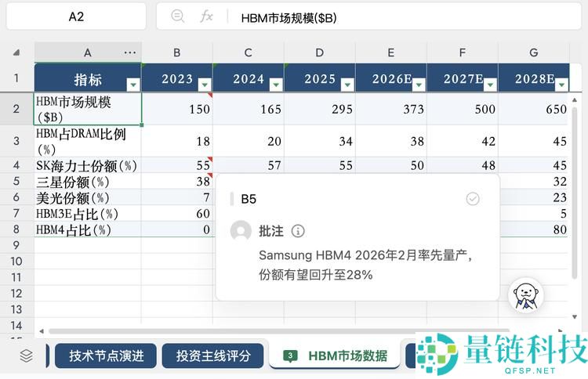This screenshot has height=379, width=588.
Task: Open the filter dropdown on 2026E header
Action: (419, 85)
